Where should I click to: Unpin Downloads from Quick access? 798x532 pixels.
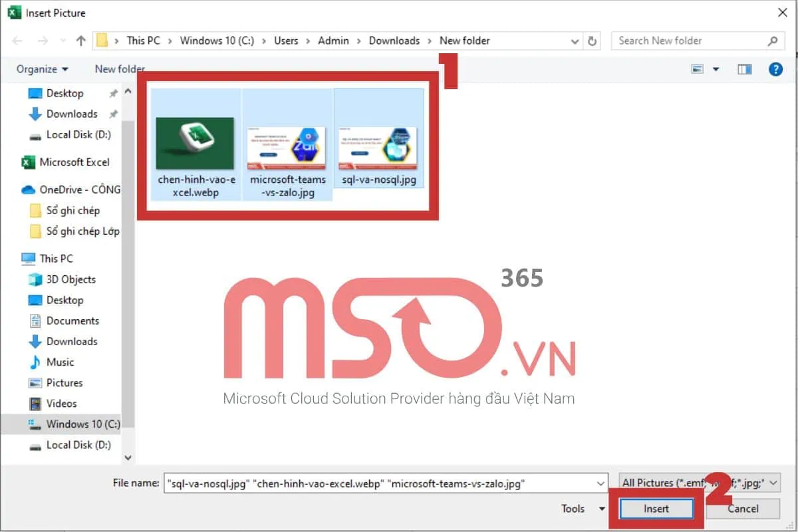(x=114, y=114)
